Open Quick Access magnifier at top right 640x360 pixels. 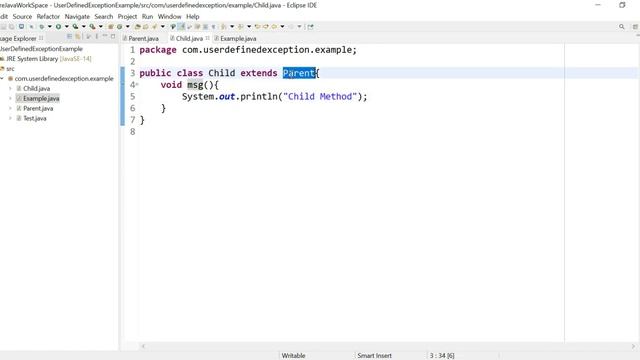click(x=622, y=27)
